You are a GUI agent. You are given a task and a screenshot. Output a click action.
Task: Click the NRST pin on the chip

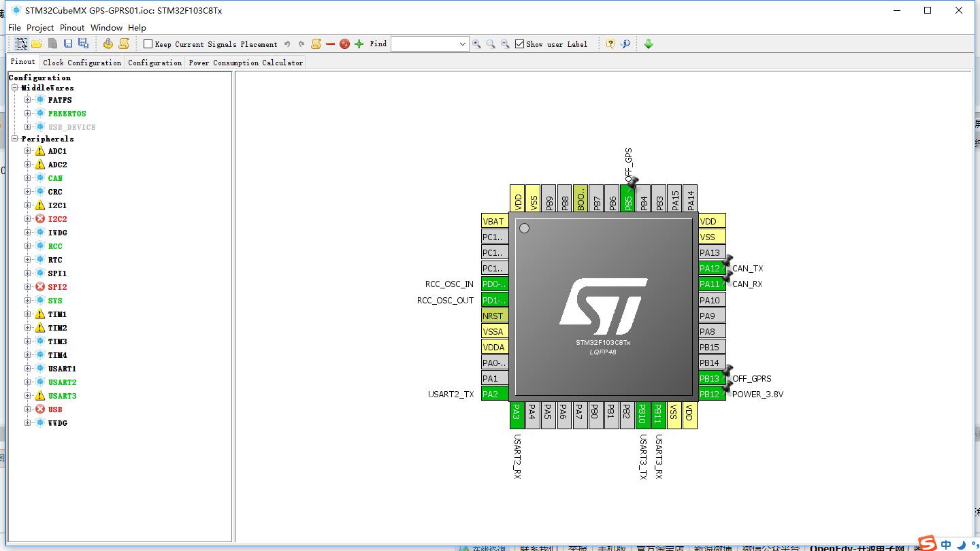(495, 316)
